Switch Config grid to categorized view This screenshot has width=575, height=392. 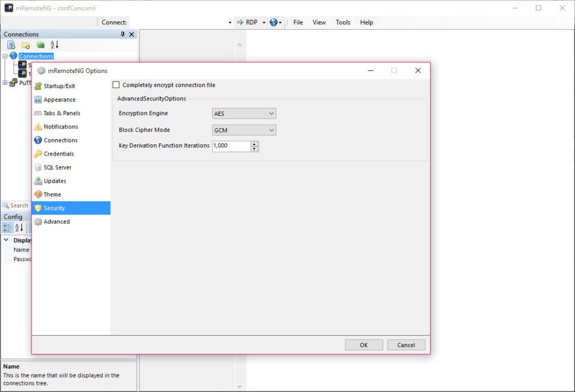[7, 227]
